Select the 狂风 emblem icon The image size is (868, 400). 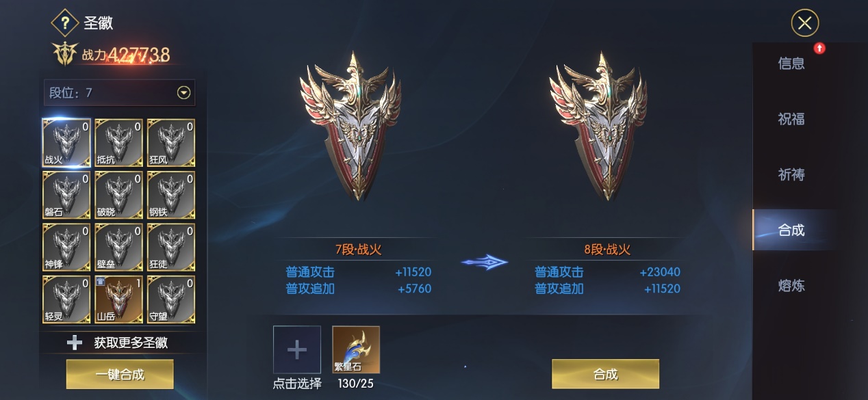tap(171, 144)
